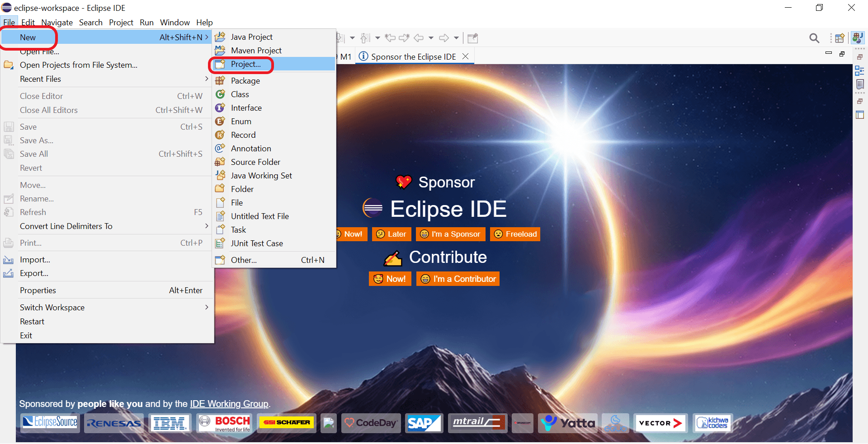Click the I'm a Contributor button
The image size is (868, 444).
tap(458, 279)
